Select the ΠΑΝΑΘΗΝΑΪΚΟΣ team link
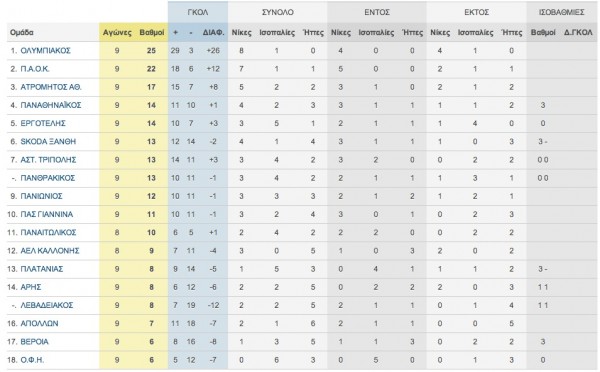Viewport: 600px width, 372px height. click(51, 105)
